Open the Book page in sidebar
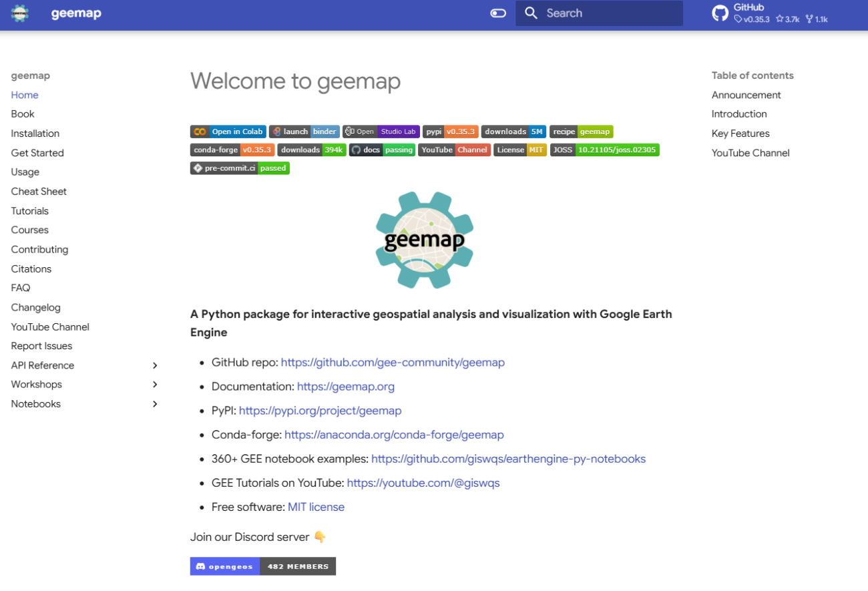The width and height of the screenshot is (868, 591). click(x=23, y=114)
